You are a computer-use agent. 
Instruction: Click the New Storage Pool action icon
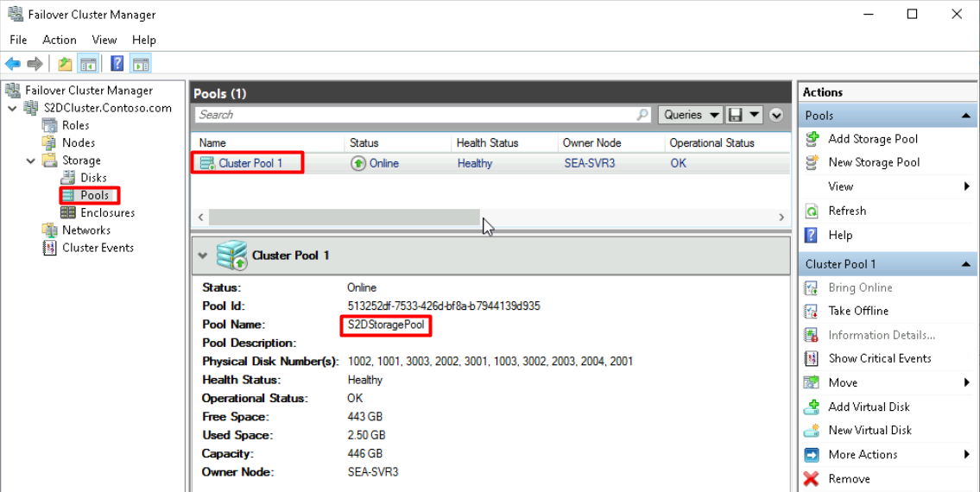point(812,162)
